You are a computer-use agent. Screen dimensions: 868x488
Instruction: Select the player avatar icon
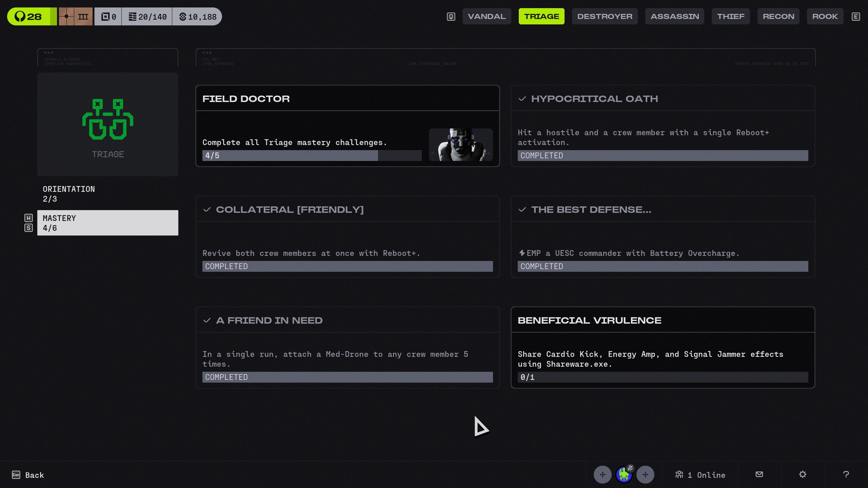coord(624,475)
